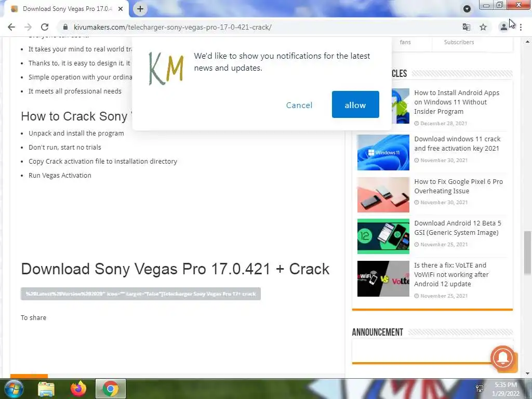This screenshot has width=532, height=399.
Task: Click the Don't run, start no trials bullet
Action: (x=65, y=147)
